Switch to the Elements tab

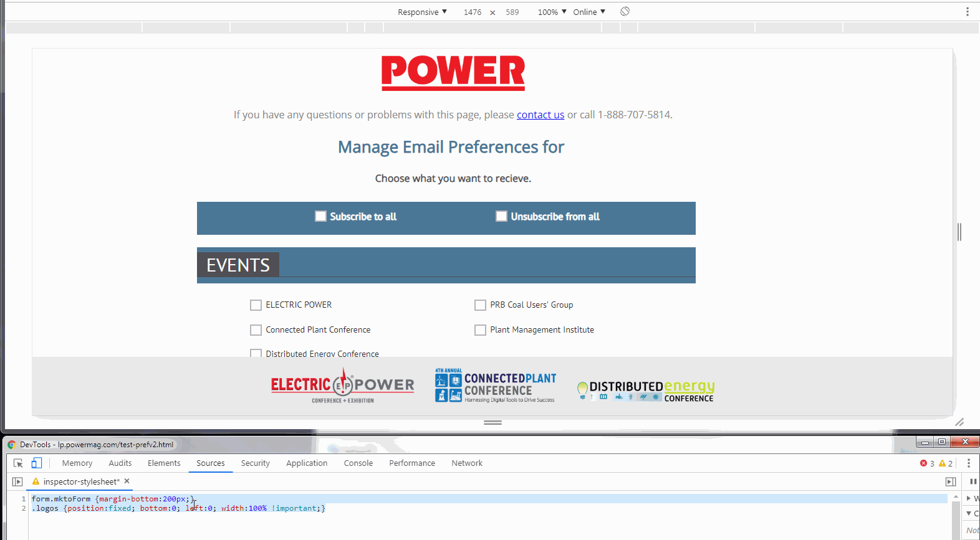tap(164, 463)
